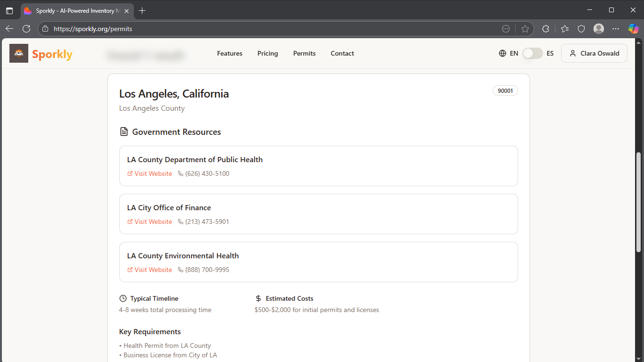Click the phone icon beside (626) 430-5100

(181, 173)
